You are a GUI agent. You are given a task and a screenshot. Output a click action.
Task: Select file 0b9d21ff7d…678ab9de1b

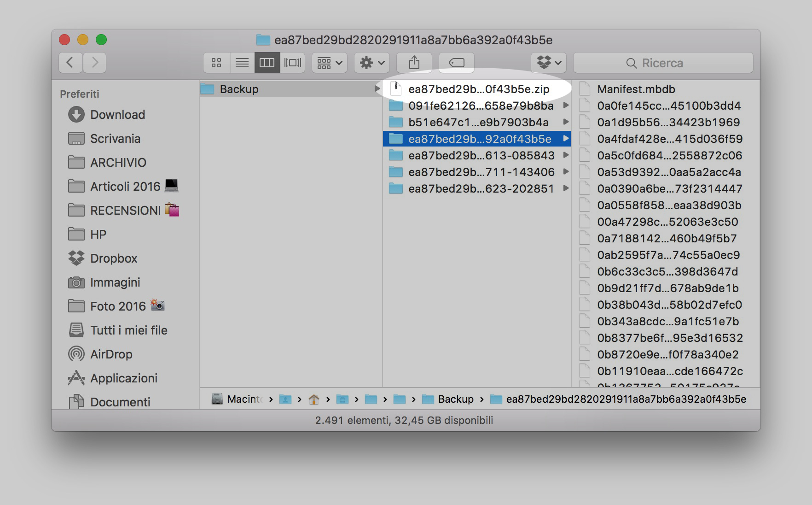(666, 288)
